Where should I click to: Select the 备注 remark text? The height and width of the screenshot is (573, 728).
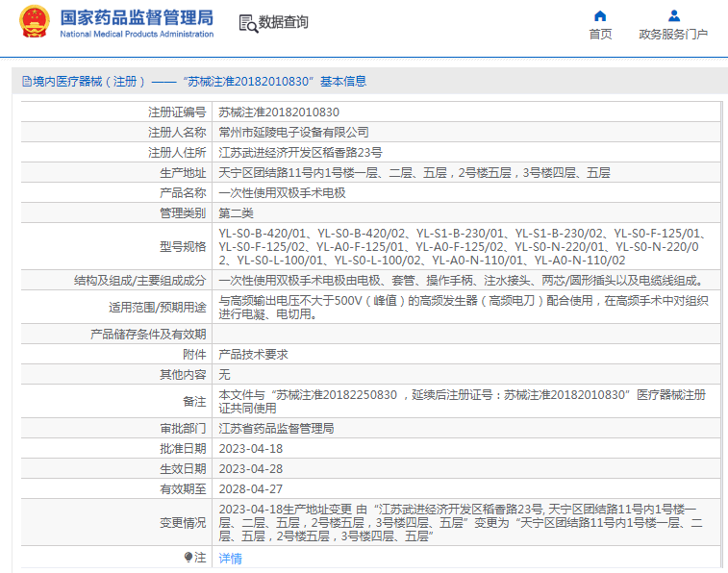463,401
